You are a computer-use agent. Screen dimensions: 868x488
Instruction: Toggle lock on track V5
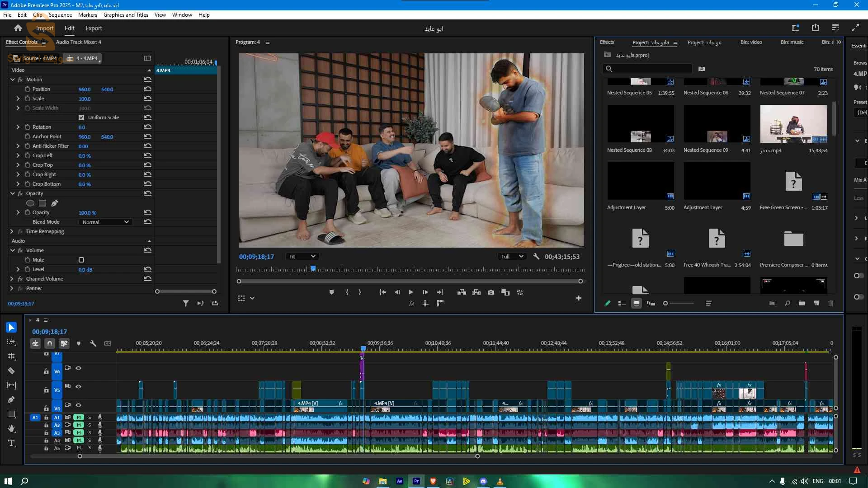pos(46,389)
